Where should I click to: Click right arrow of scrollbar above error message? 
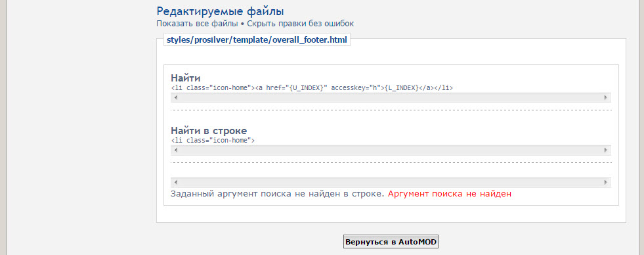(x=605, y=182)
